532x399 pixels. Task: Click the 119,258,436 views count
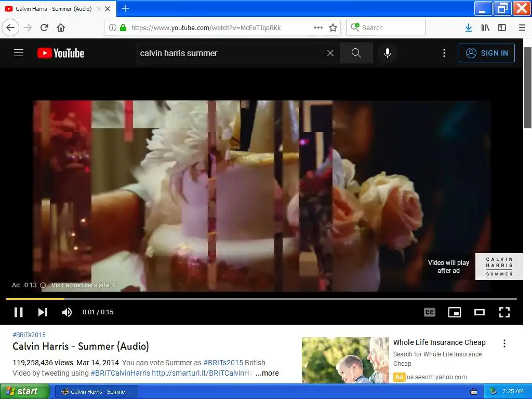coord(43,363)
